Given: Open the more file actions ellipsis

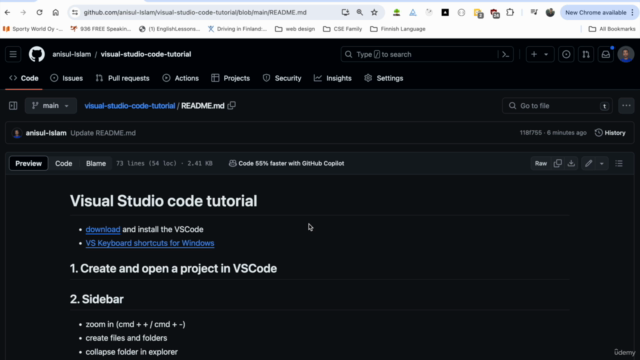Looking at the screenshot, I should click(x=626, y=106).
